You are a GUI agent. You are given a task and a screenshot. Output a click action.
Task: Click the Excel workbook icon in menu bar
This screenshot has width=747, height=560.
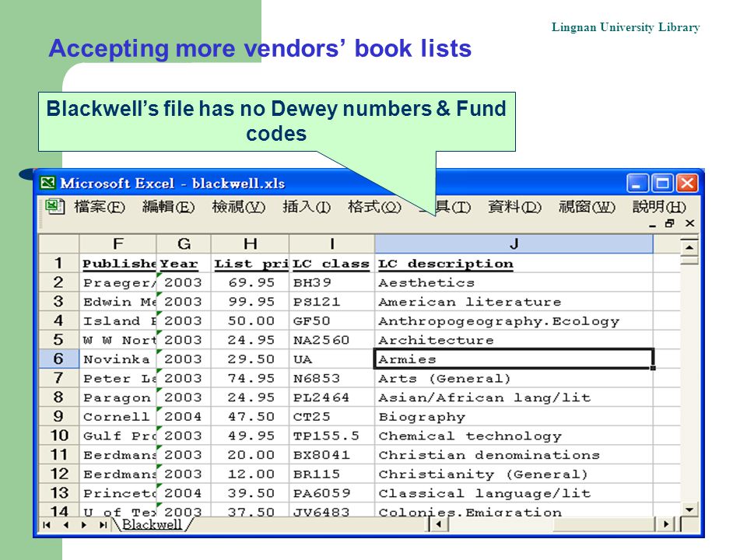coord(55,207)
